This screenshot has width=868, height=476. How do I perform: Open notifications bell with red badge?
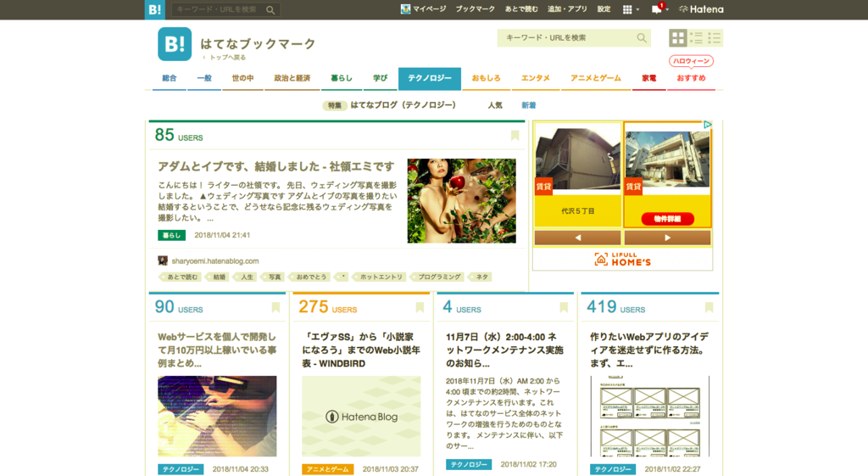pyautogui.click(x=657, y=8)
